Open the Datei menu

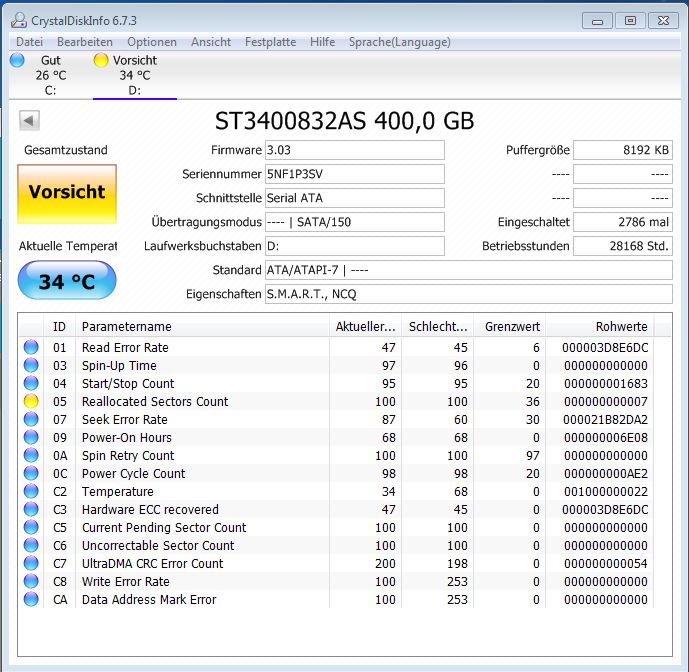click(29, 42)
